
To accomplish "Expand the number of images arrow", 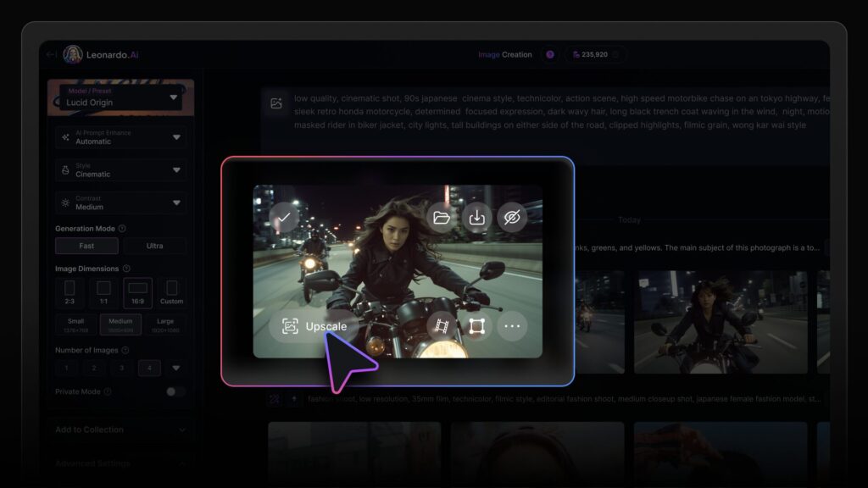I will point(176,368).
